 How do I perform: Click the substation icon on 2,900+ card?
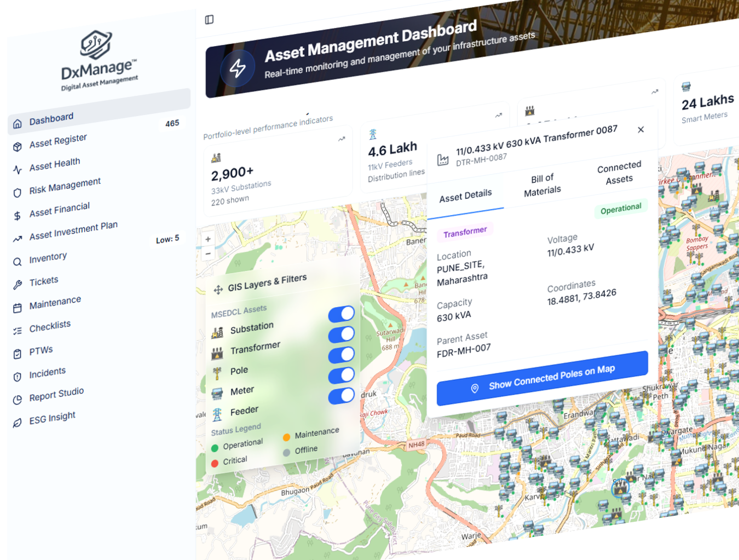(x=216, y=158)
